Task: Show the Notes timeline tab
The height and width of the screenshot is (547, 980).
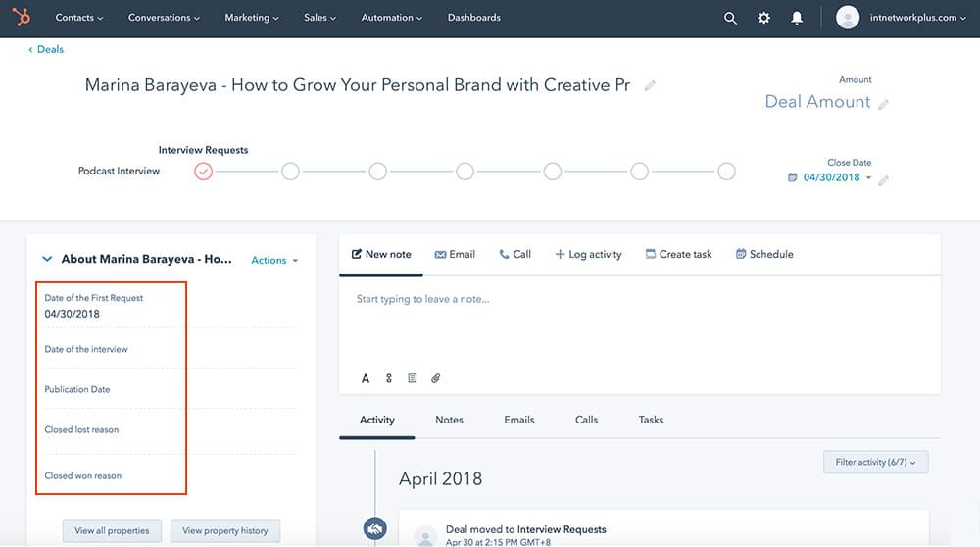Action: [450, 421]
